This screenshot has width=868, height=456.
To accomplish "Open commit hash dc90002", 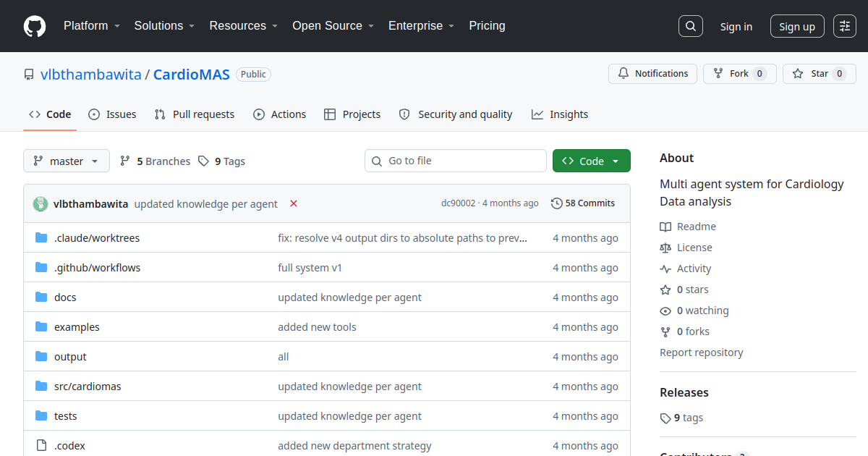I will click(x=459, y=203).
